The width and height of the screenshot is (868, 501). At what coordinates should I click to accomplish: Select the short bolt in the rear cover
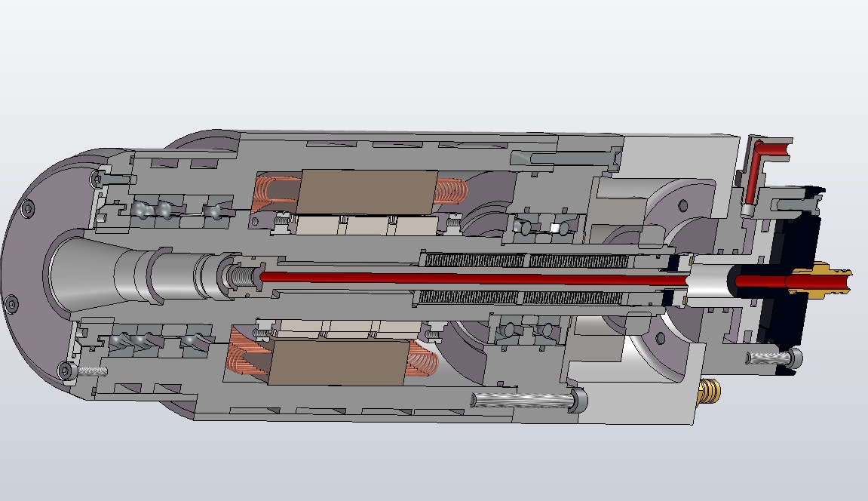tap(774, 357)
